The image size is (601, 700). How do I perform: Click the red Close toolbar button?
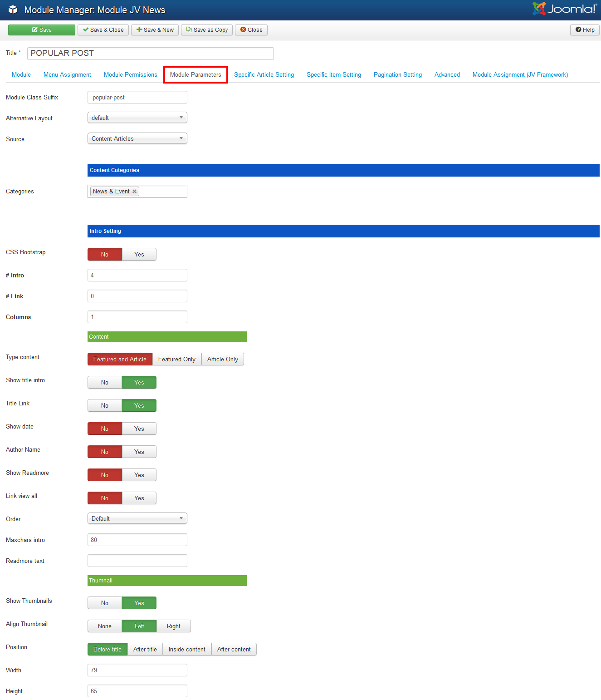pos(251,30)
